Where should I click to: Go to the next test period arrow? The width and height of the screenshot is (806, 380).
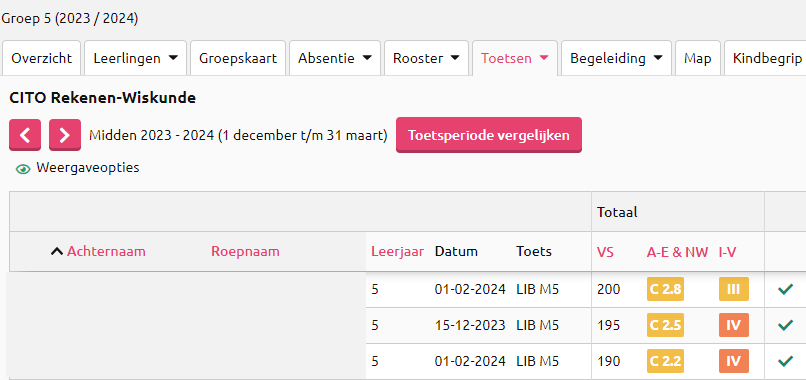pos(65,135)
